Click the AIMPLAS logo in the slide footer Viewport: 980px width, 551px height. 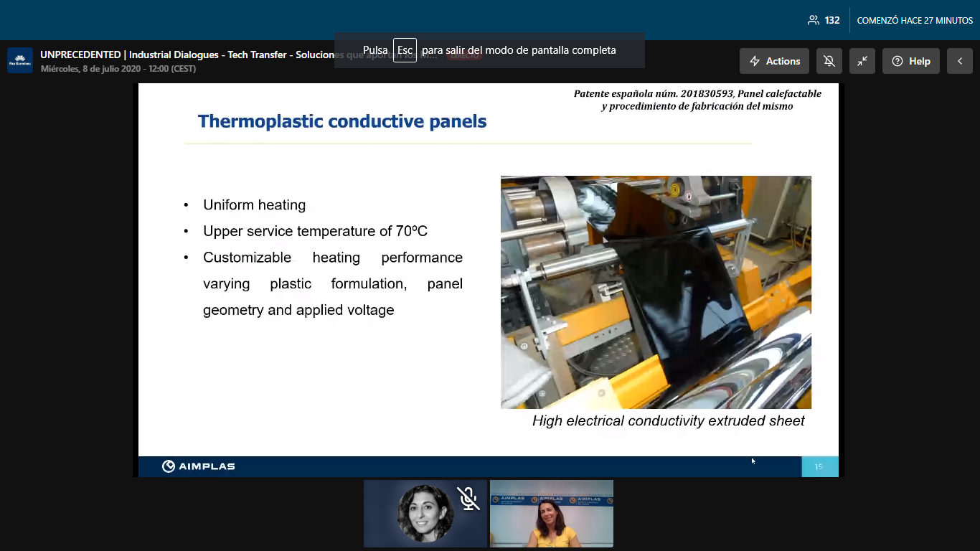coord(199,466)
